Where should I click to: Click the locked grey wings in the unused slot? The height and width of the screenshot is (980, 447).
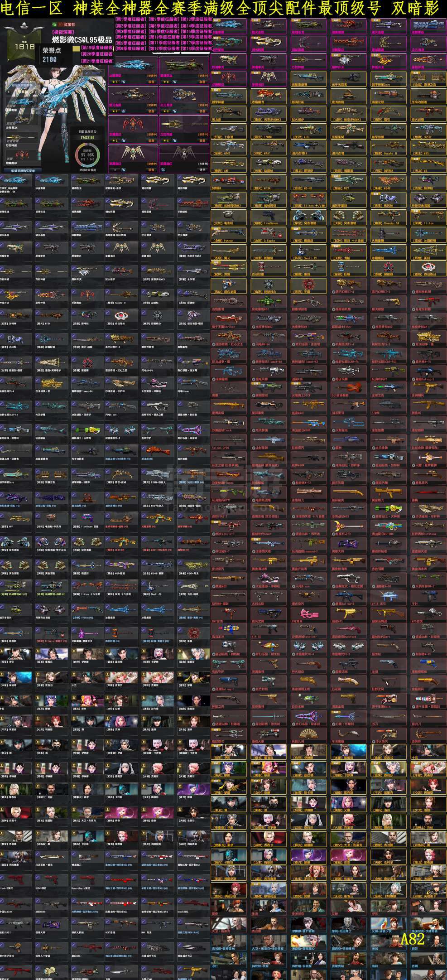click(x=183, y=153)
